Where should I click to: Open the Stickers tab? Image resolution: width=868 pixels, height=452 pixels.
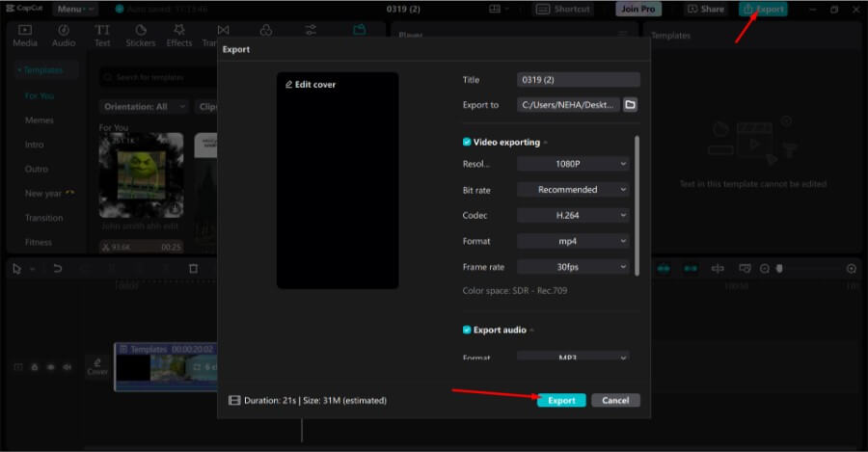140,35
